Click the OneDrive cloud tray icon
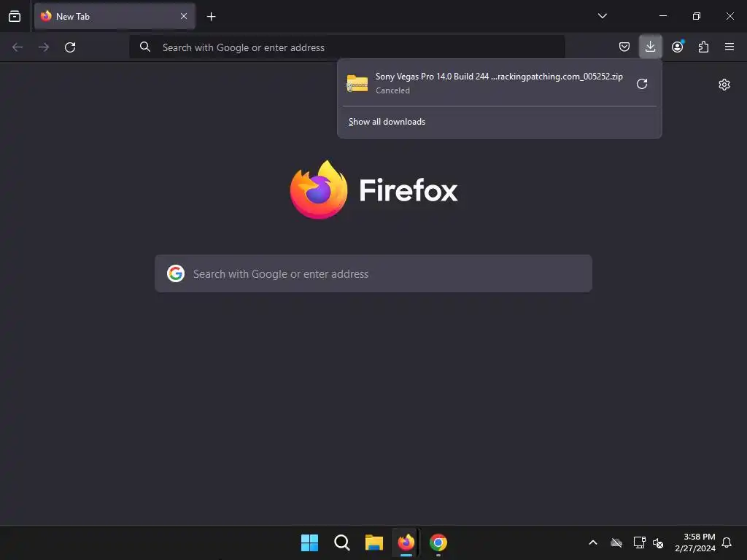 tap(616, 542)
